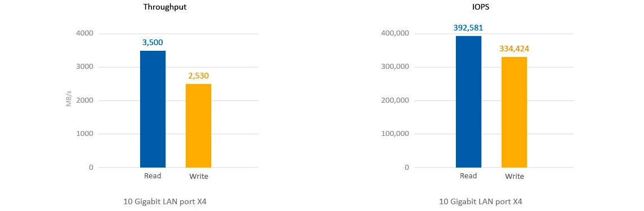This screenshot has width=644, height=211.
Task: Click the Write label under IOPS chart
Action: (515, 177)
